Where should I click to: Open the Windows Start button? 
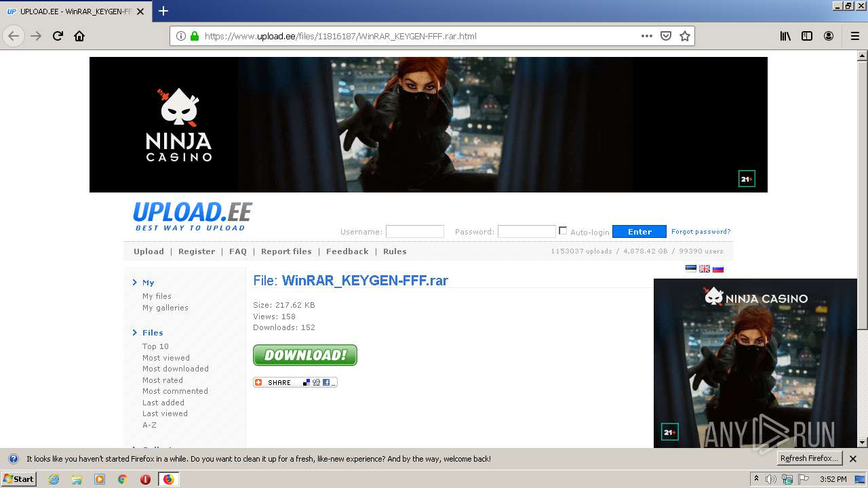point(18,479)
